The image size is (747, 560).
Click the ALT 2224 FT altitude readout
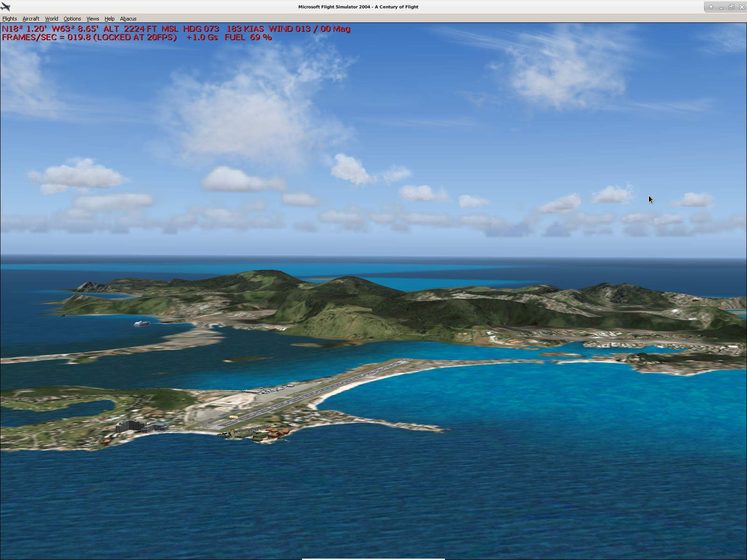[x=130, y=29]
